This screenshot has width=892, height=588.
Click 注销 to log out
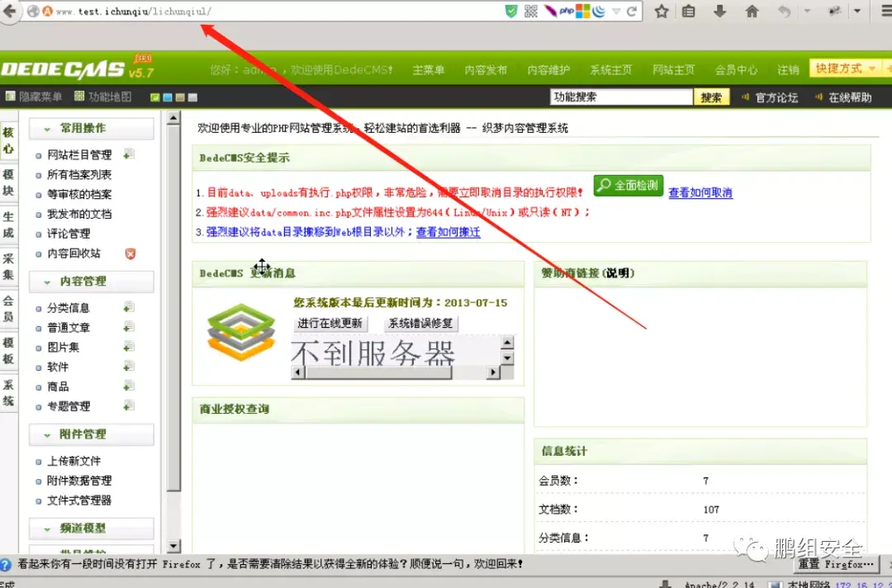coord(788,70)
